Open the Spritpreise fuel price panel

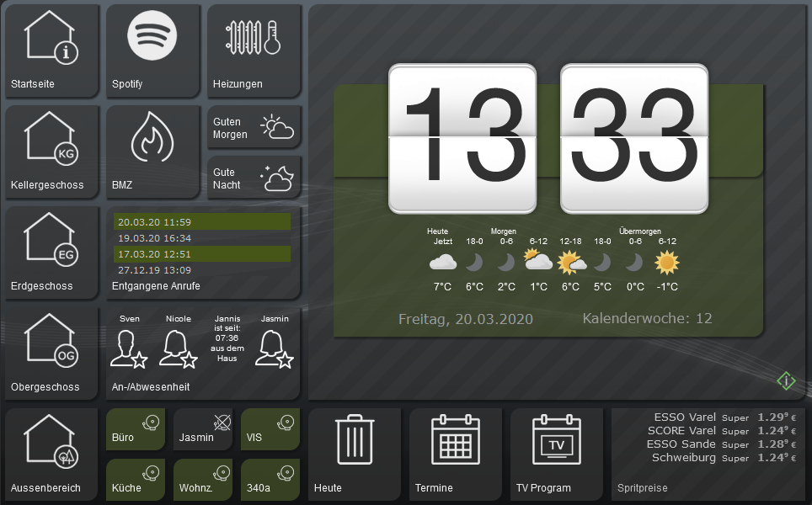pos(709,453)
